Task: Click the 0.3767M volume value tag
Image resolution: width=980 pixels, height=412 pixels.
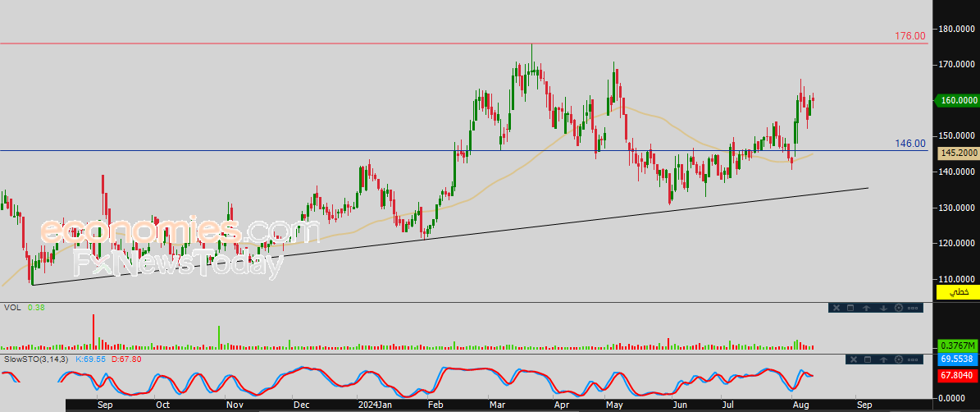Action: pos(958,346)
